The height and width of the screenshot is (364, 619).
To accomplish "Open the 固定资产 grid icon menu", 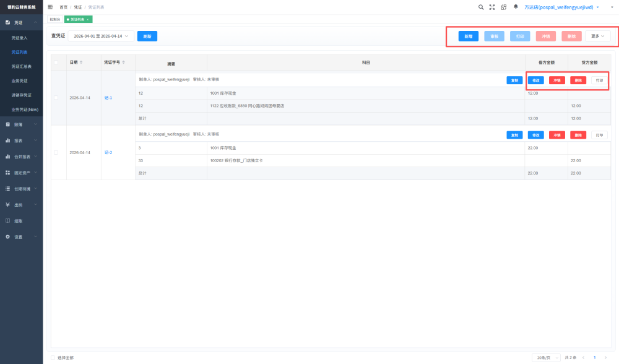I will pos(7,173).
